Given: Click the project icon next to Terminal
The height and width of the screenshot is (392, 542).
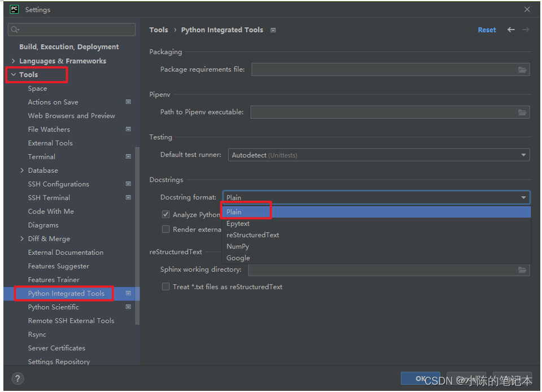Looking at the screenshot, I should 128,156.
